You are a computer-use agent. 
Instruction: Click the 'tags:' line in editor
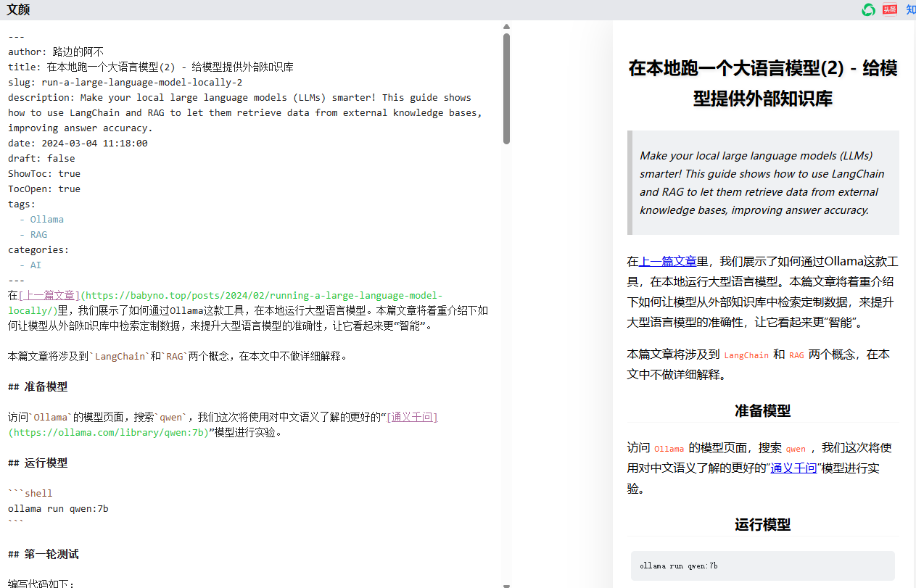[x=22, y=204]
